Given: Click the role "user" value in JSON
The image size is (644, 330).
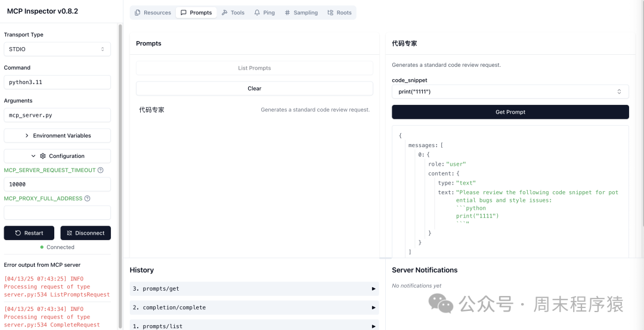Looking at the screenshot, I should pos(456,164).
